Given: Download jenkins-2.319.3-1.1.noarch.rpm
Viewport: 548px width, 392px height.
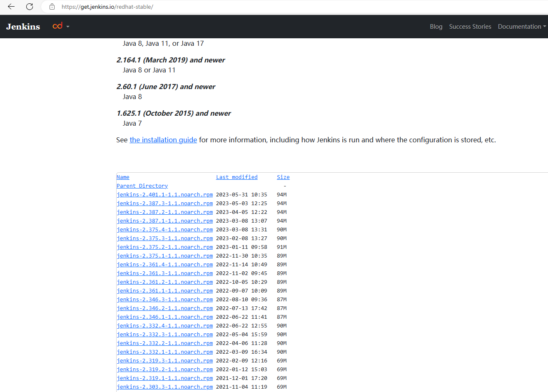Looking at the screenshot, I should point(164,361).
